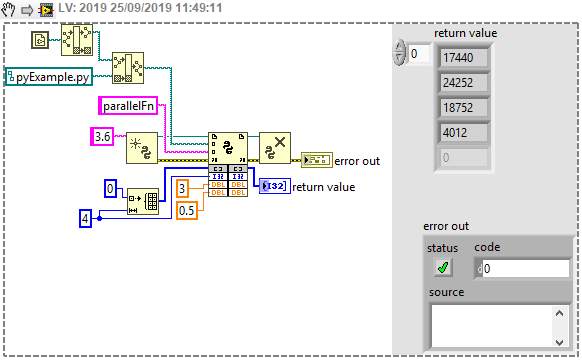Increment the return value array index stepper
Image resolution: width=582 pixels, height=360 pixels.
click(x=399, y=47)
